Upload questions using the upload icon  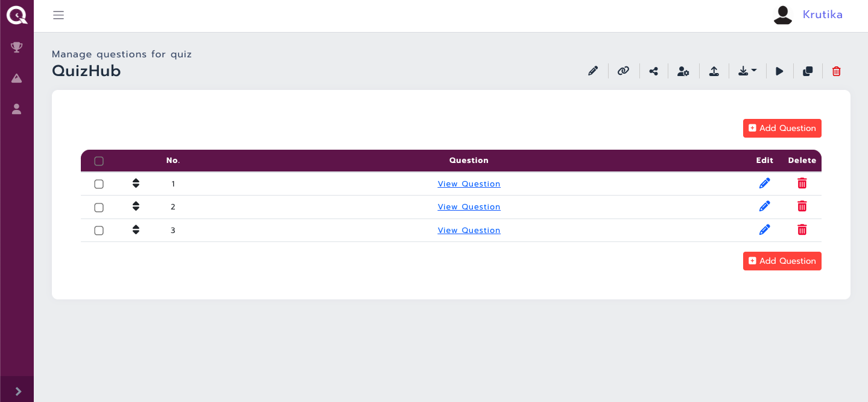pos(714,71)
